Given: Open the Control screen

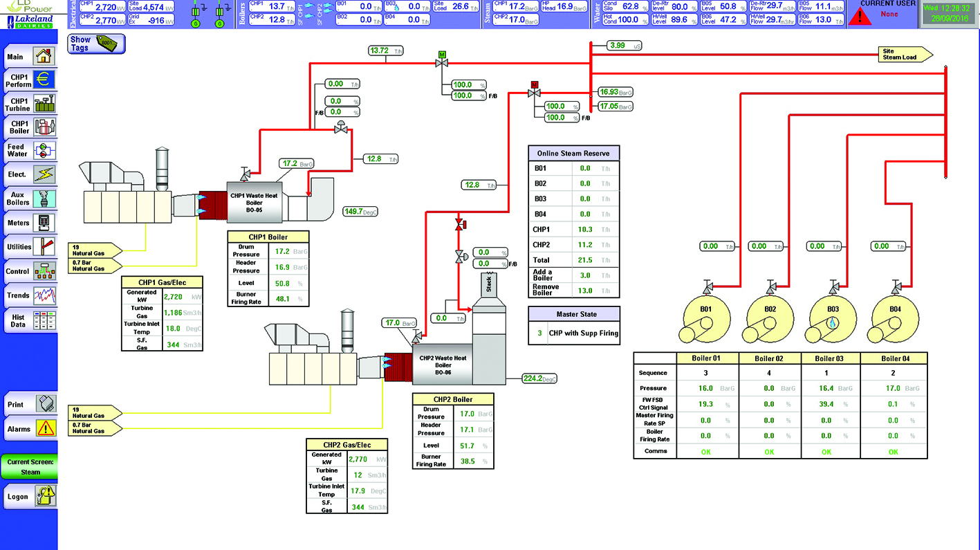Looking at the screenshot, I should click(x=30, y=271).
